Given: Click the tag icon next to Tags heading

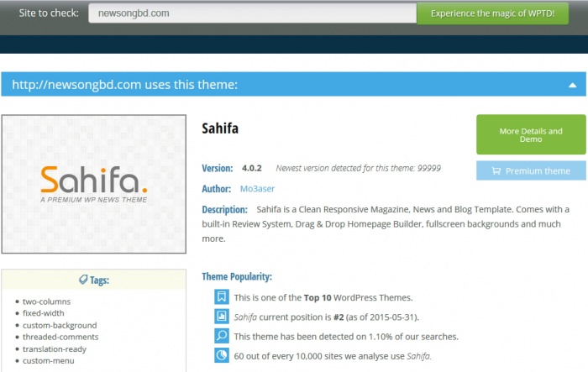Looking at the screenshot, I should 83,280.
